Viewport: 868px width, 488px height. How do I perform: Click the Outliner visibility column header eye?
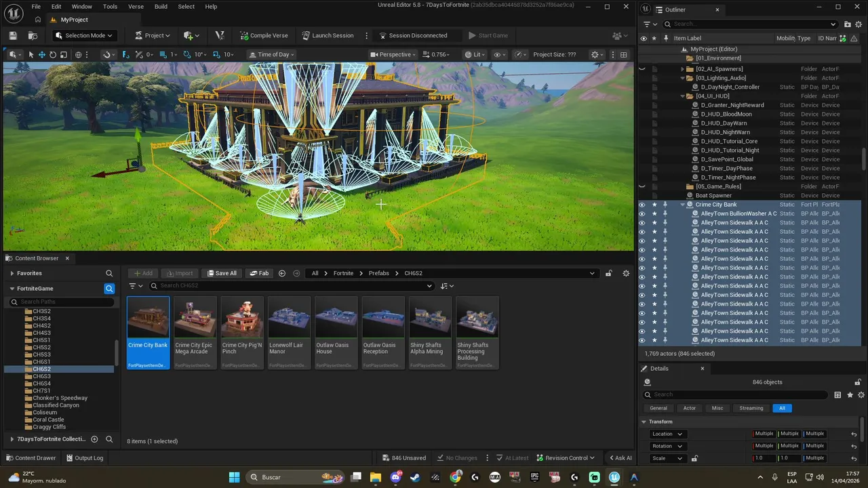(x=644, y=38)
